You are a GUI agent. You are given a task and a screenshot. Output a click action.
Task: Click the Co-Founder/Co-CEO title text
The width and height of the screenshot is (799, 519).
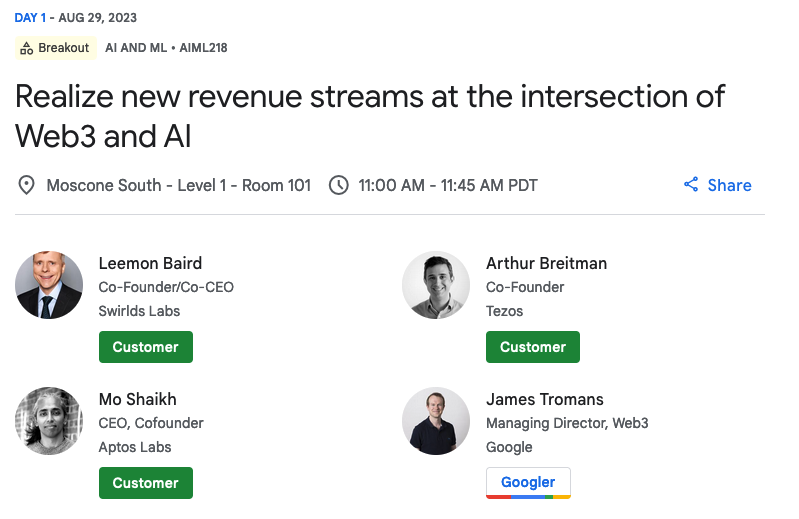pyautogui.click(x=166, y=287)
